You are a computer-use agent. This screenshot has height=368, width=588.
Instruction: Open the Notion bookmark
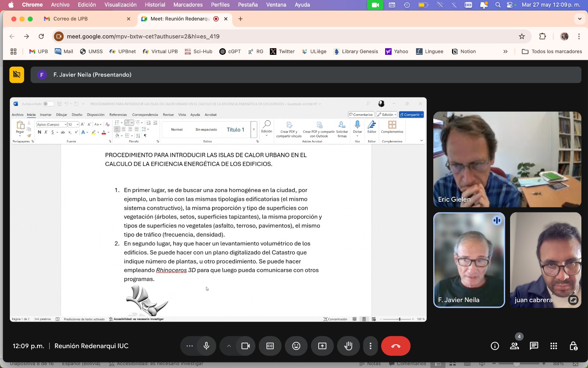point(464,52)
